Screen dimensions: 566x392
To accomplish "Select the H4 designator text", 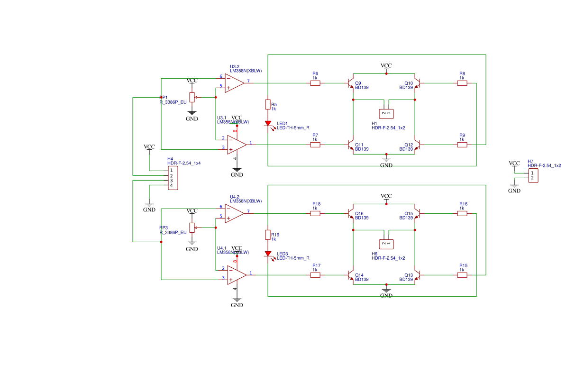I will pos(170,159).
